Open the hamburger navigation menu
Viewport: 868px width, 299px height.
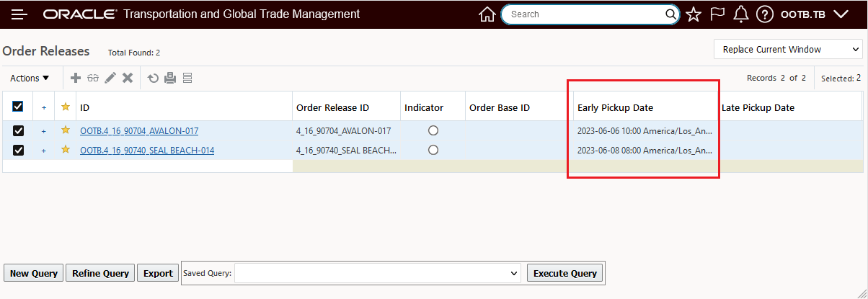click(x=19, y=14)
